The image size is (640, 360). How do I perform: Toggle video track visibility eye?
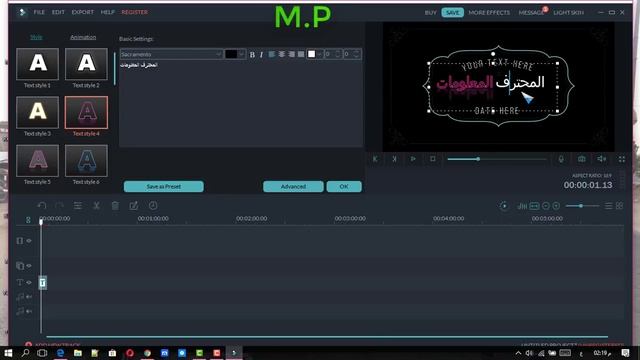(x=29, y=241)
